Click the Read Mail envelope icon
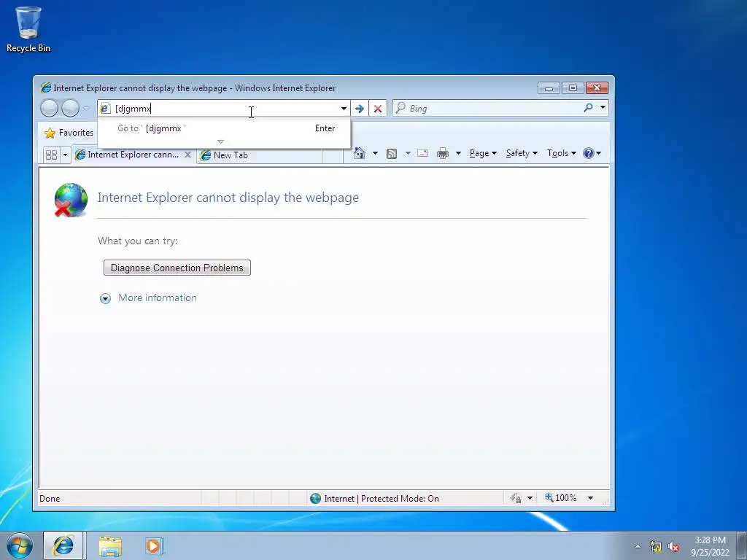The image size is (747, 560). coord(422,153)
